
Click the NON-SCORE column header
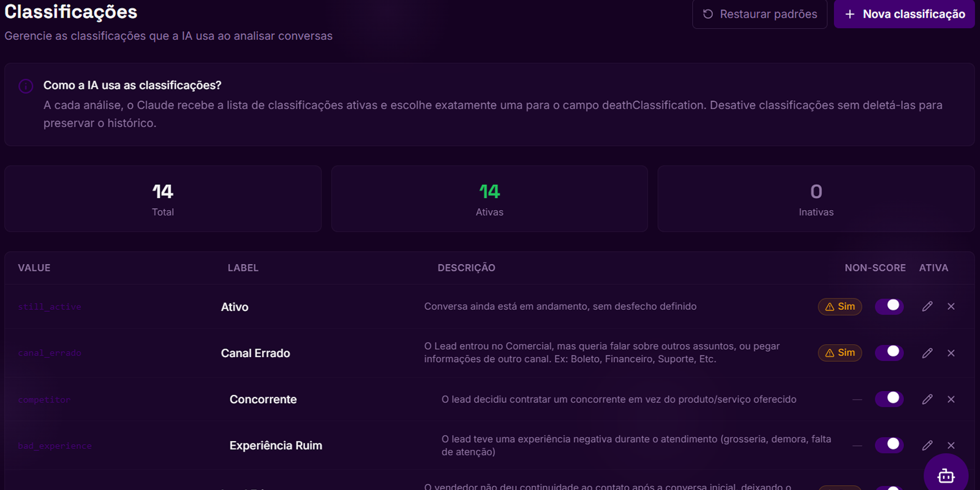[x=875, y=268]
